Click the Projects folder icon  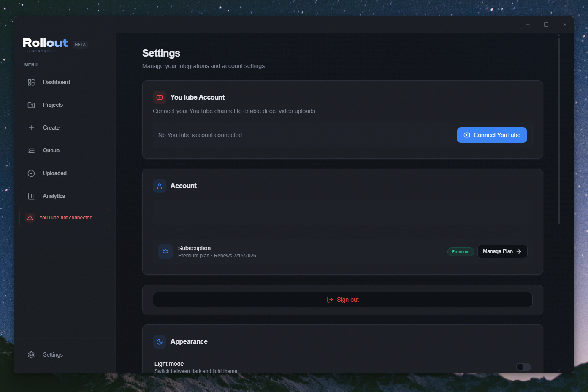pos(31,105)
